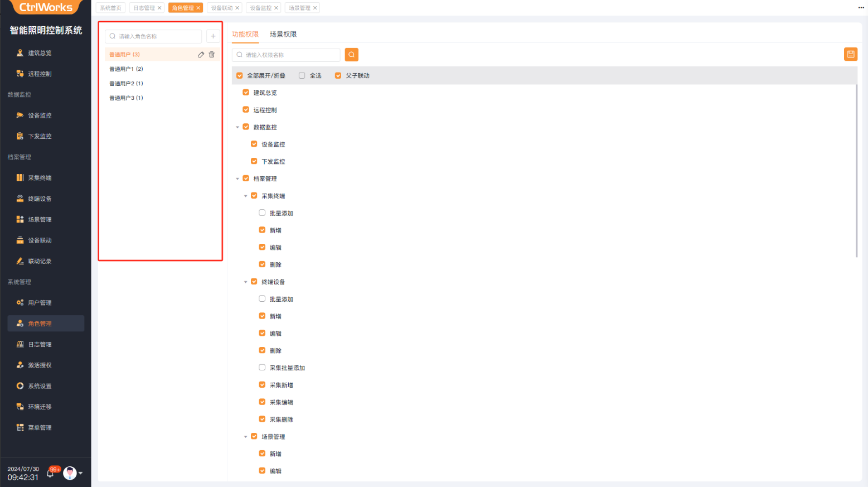Screen dimensions: 868x487
Task: Open 系统设置 in the sidebar
Action: click(40, 386)
